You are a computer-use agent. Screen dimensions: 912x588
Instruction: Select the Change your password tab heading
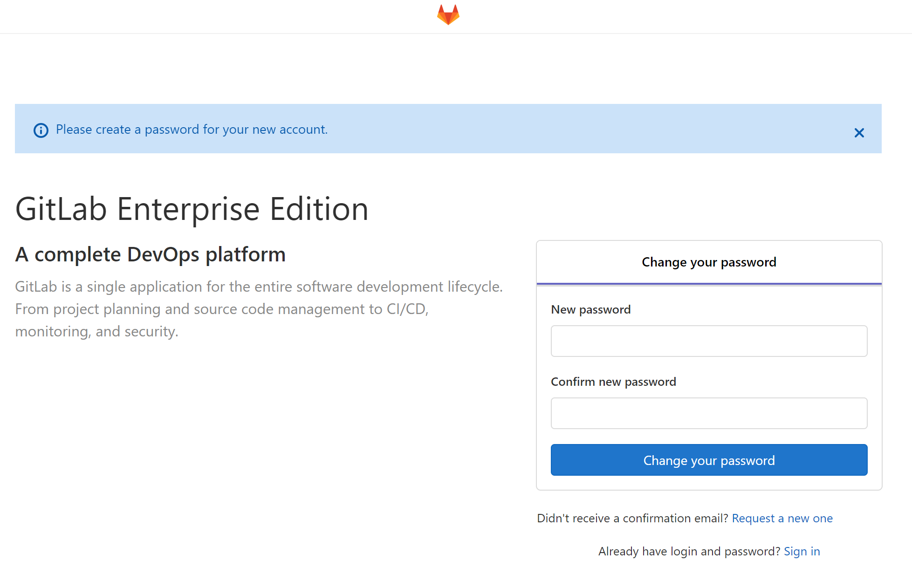click(x=709, y=262)
